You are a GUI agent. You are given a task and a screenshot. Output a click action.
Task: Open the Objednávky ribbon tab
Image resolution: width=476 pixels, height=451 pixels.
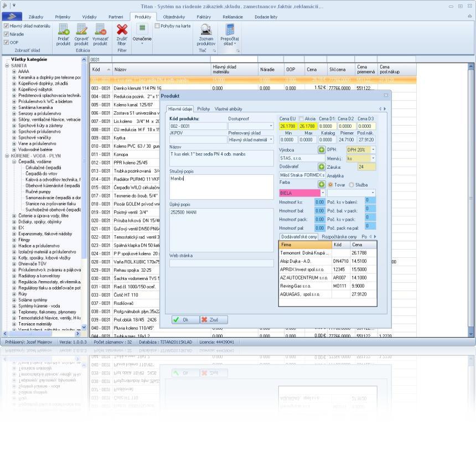pos(174,17)
